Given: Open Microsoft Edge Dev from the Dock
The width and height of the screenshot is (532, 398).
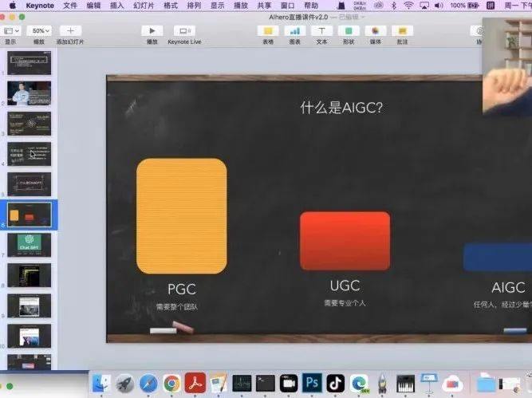Looking at the screenshot, I should [x=359, y=384].
